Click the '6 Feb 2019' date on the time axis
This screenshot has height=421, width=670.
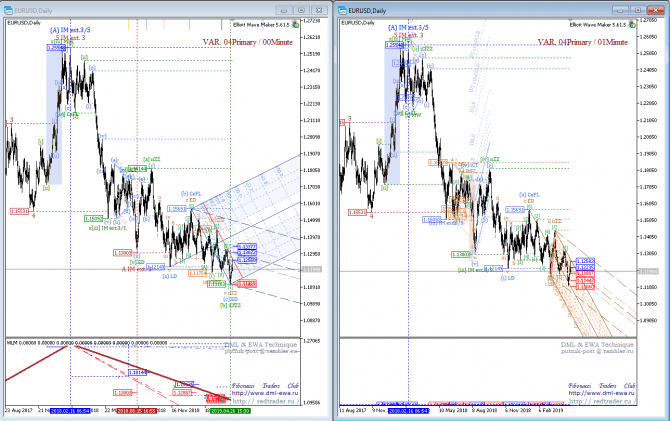tap(551, 411)
